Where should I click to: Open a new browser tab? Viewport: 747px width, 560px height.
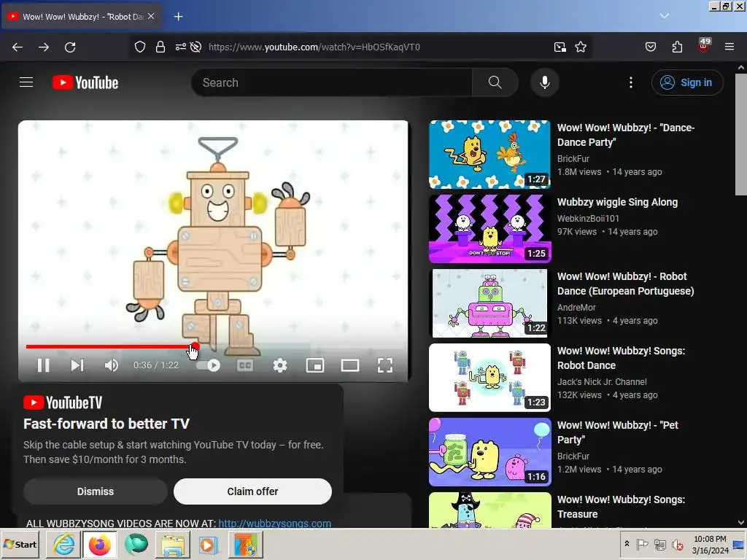click(x=178, y=17)
